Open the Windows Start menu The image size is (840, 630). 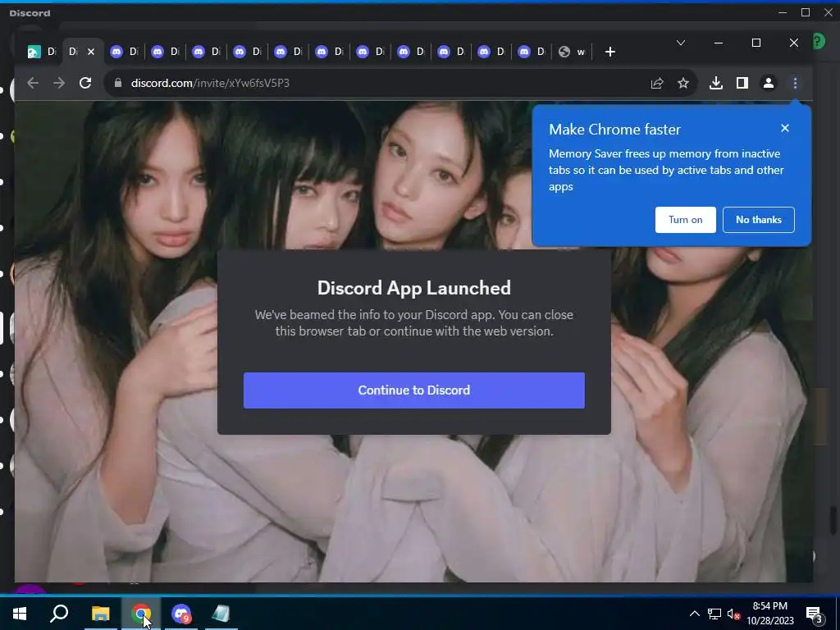[x=20, y=614]
